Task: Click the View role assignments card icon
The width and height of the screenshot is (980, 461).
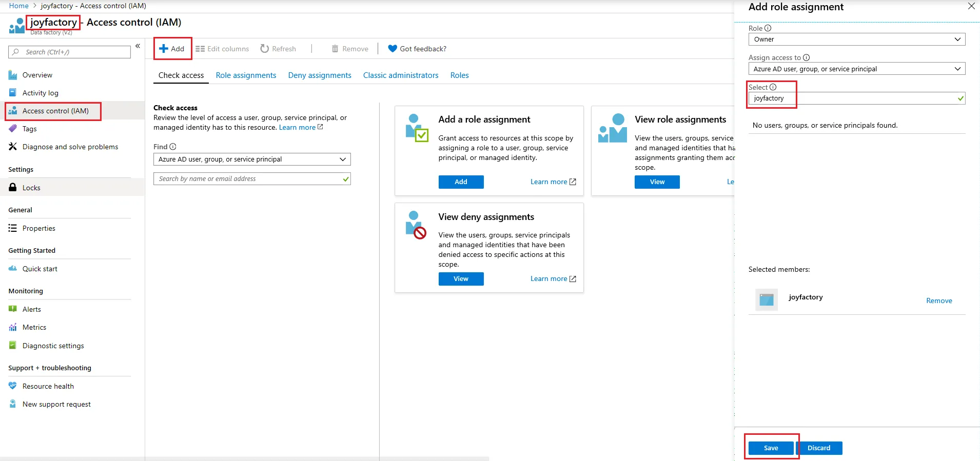Action: tap(613, 128)
